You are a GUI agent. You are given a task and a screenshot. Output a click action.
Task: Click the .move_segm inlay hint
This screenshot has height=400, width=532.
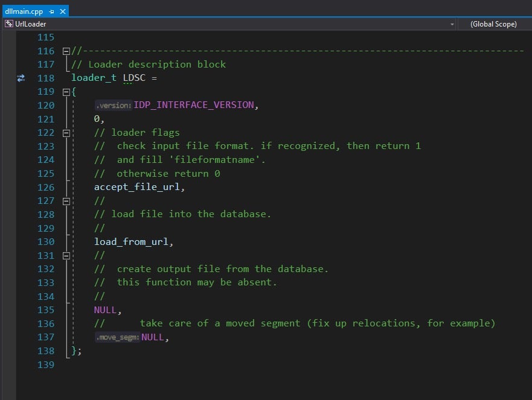coord(117,338)
